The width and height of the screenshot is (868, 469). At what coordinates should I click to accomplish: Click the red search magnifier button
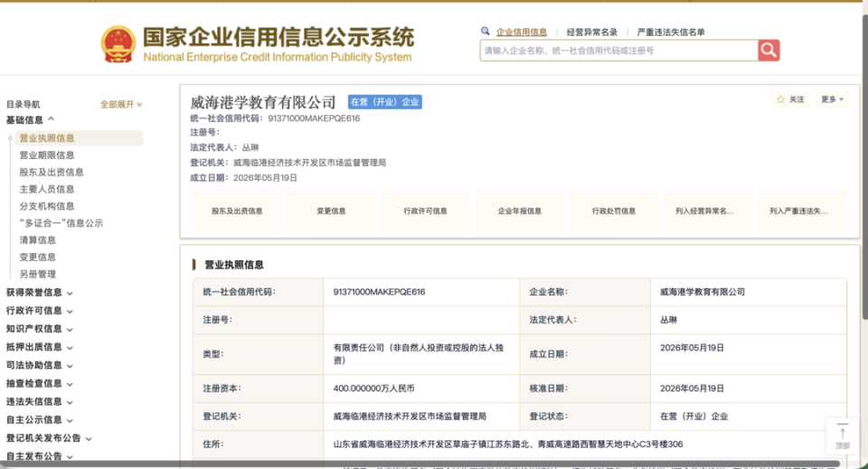769,51
